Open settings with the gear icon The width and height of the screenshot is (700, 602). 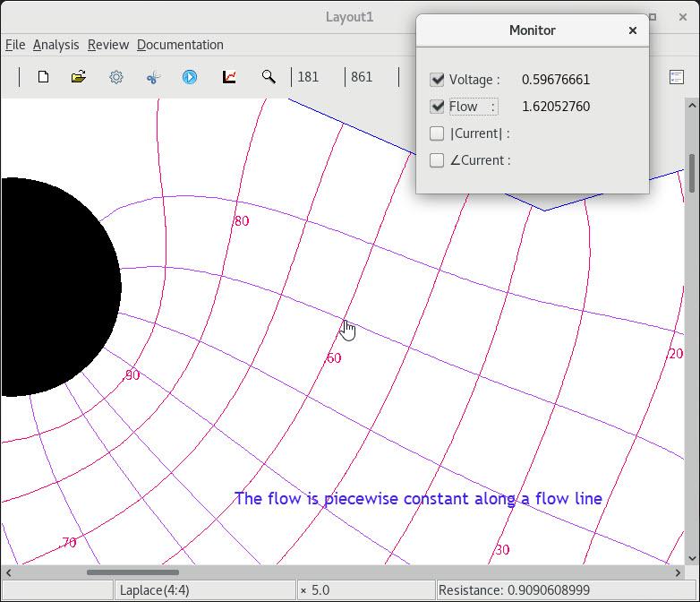(116, 77)
